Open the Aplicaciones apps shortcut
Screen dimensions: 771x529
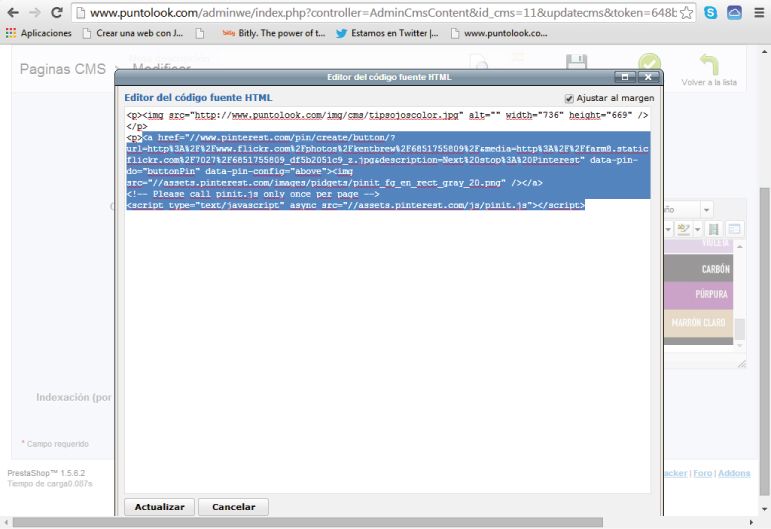click(39, 33)
